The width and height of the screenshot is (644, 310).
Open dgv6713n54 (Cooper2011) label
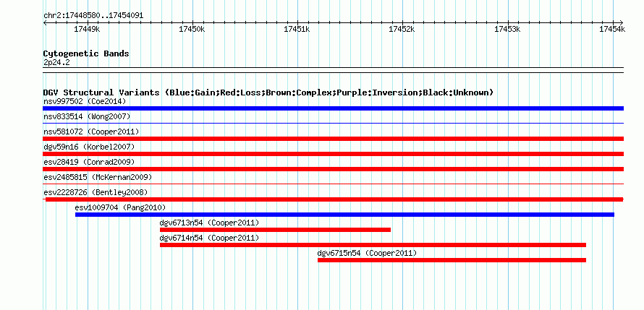[x=209, y=223]
